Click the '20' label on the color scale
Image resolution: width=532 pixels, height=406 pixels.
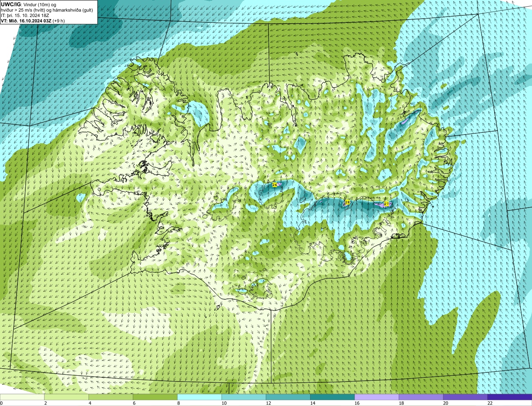click(446, 403)
